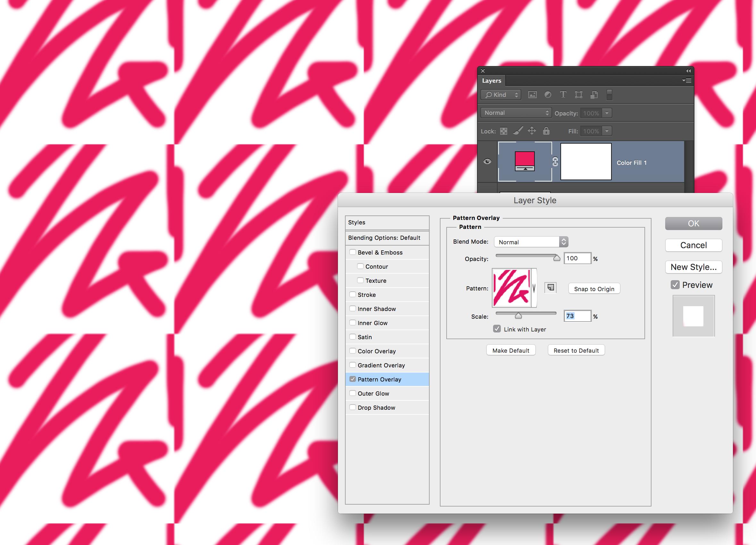Lock the layer position with the move lock icon

(x=532, y=131)
